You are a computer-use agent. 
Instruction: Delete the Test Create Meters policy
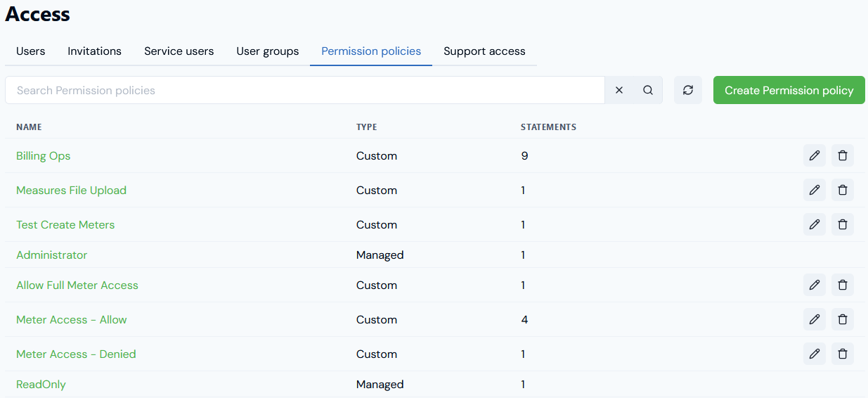[843, 224]
